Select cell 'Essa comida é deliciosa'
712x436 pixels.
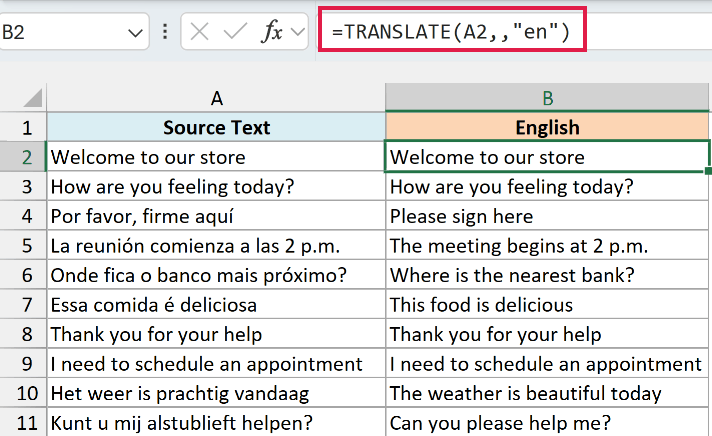tap(216, 304)
